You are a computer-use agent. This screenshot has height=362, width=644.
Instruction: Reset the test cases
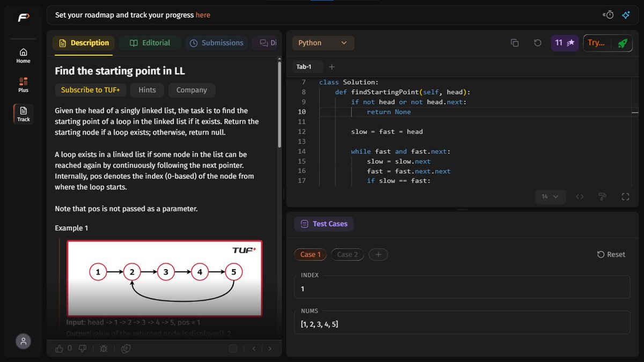611,254
